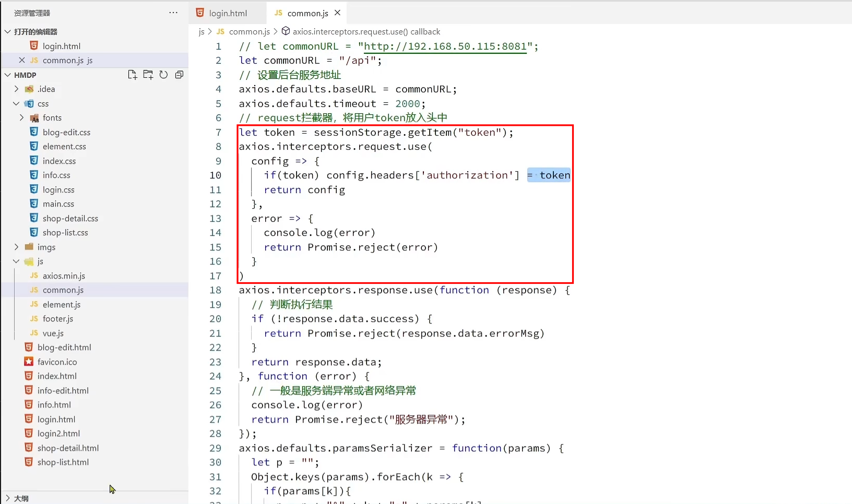Close the common.js editor tab
852x504 pixels.
337,13
